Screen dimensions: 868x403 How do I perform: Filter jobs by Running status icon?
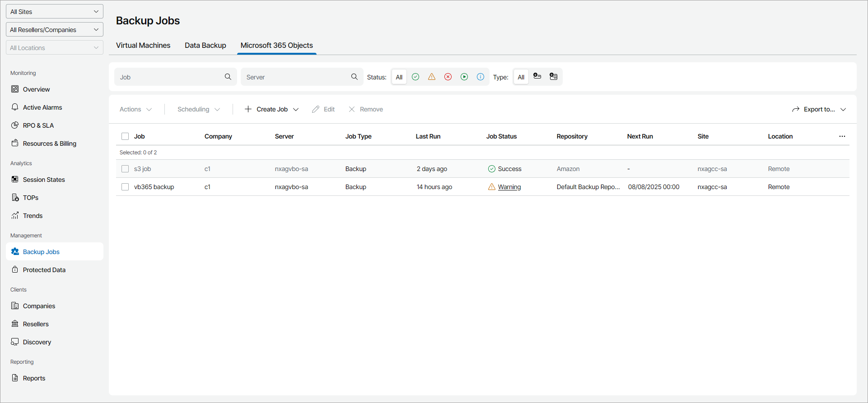coord(464,77)
